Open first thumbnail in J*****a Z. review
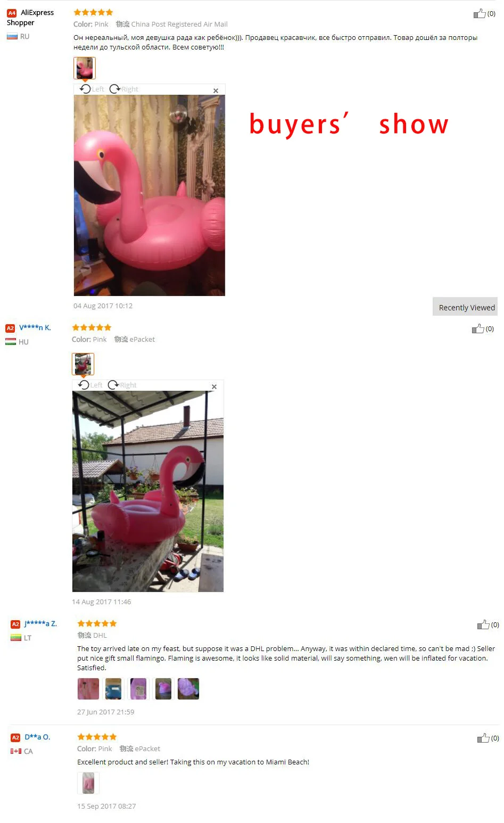Viewport: 504px width, 823px height. tap(88, 689)
